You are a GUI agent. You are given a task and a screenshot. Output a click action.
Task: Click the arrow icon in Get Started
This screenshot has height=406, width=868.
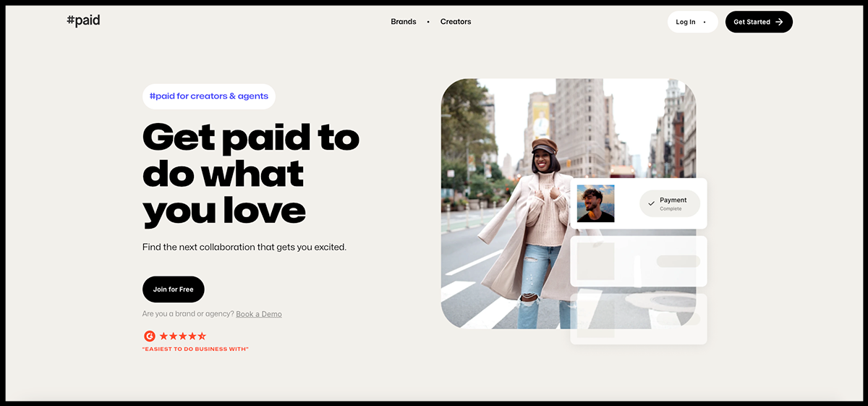779,22
